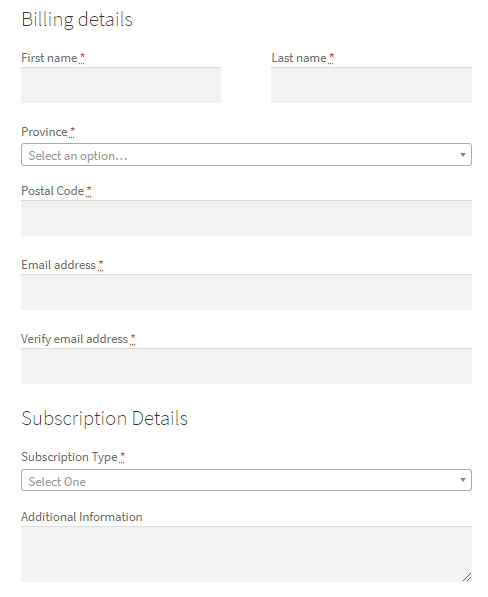
Task: Click the 'Postal Code' label
Action: (x=53, y=191)
